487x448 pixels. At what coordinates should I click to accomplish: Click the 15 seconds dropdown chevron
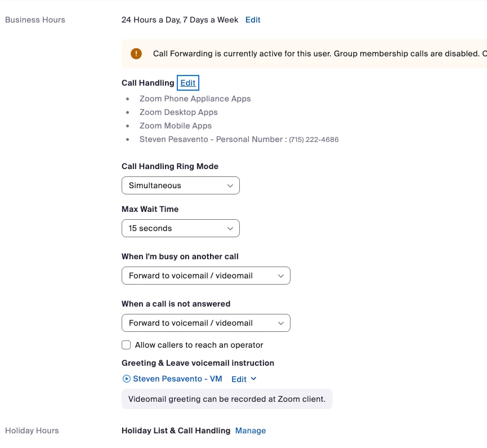pyautogui.click(x=230, y=228)
